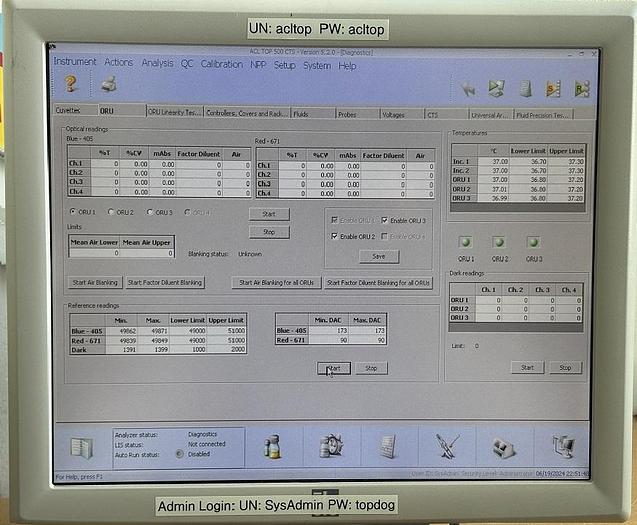Select the ORU 3 radio button
This screenshot has width=637, height=525.
(x=150, y=212)
